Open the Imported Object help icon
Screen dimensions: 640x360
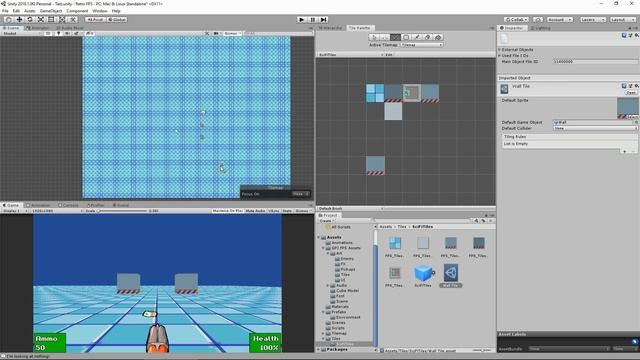click(x=624, y=86)
